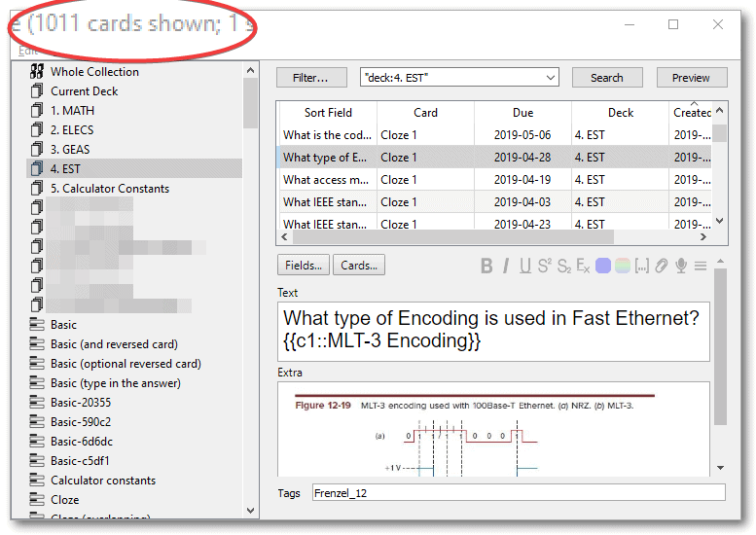This screenshot has height=535, width=756.
Task: Select Current Deck in sidebar
Action: 84,91
